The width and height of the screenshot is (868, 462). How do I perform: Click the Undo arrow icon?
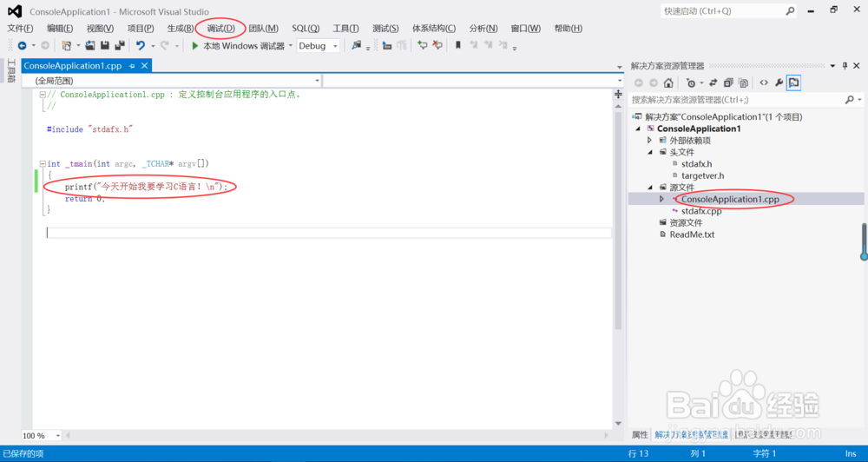(141, 46)
